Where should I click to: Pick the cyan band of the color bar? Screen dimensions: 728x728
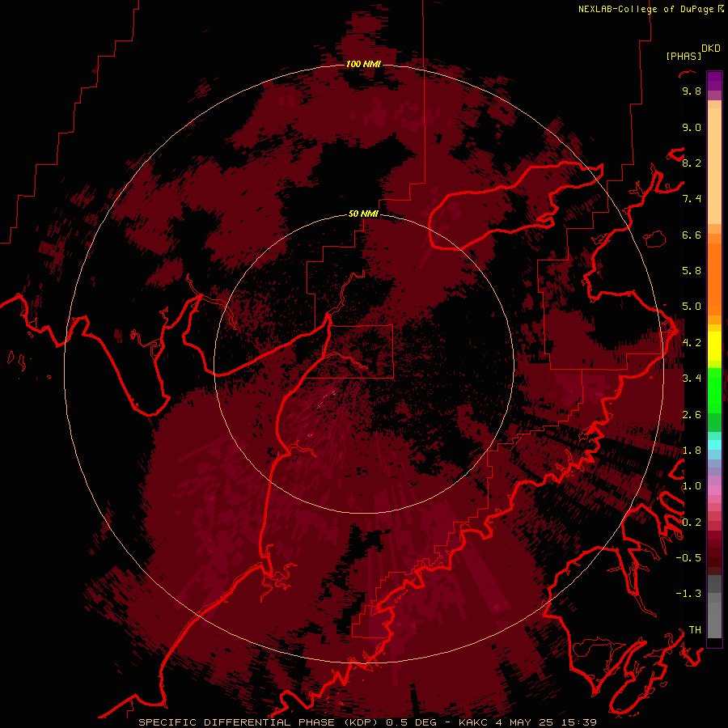[714, 444]
